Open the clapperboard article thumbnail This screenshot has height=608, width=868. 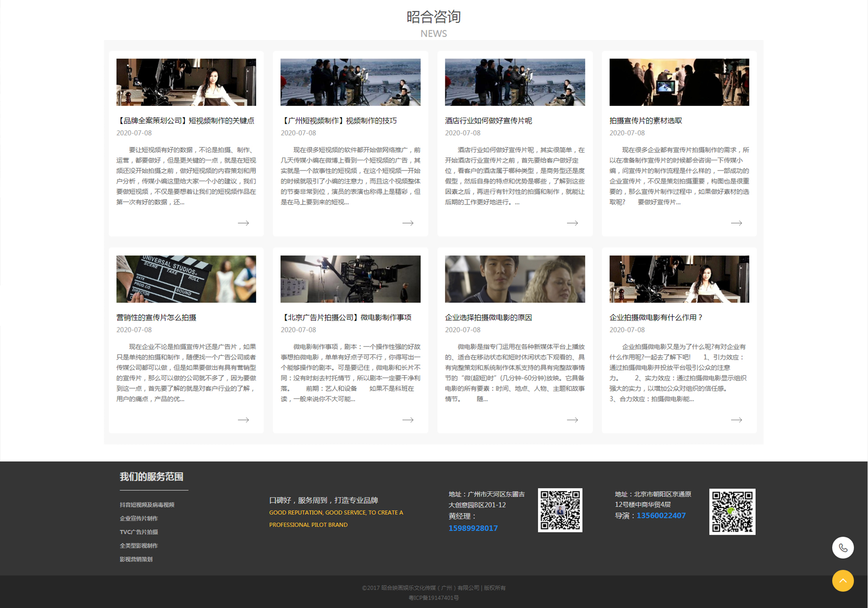point(186,279)
